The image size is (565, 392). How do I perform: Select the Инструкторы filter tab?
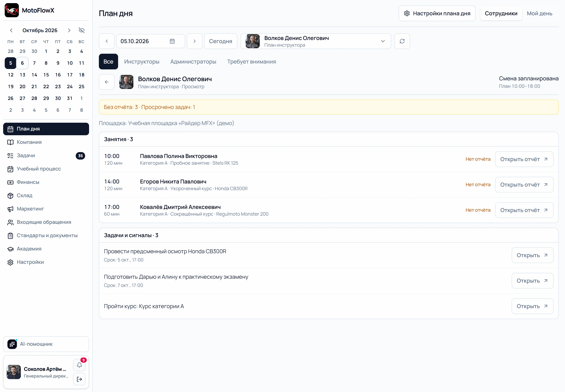[142, 62]
